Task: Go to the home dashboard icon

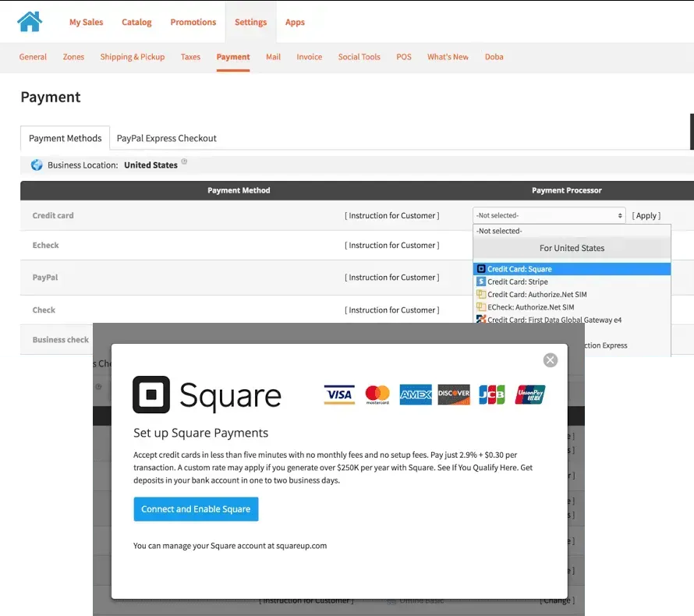Action: point(30,21)
